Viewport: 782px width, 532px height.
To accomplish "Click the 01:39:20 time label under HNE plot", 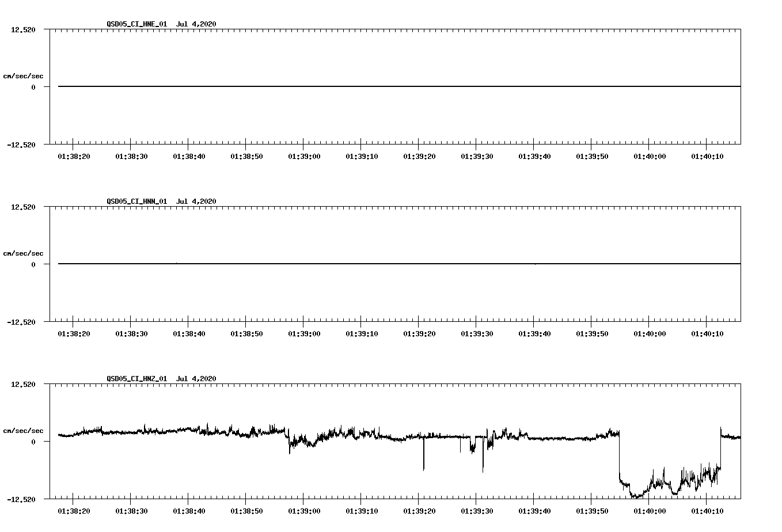I will [x=419, y=157].
